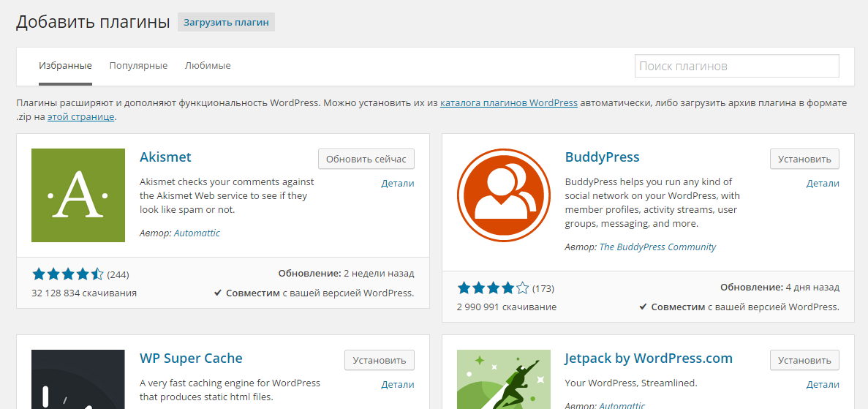Viewport: 868px width, 409px height.
Task: View Детали for the Akismet plugin
Action: click(x=398, y=184)
